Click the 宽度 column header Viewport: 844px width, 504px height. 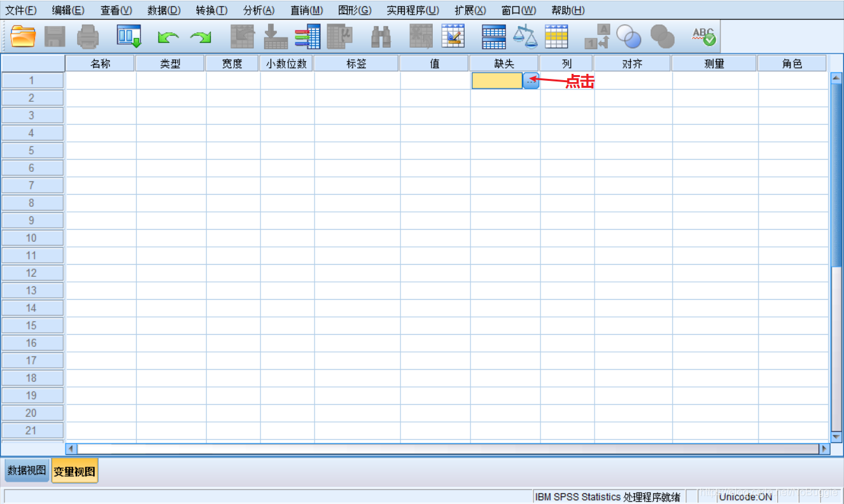pyautogui.click(x=232, y=64)
